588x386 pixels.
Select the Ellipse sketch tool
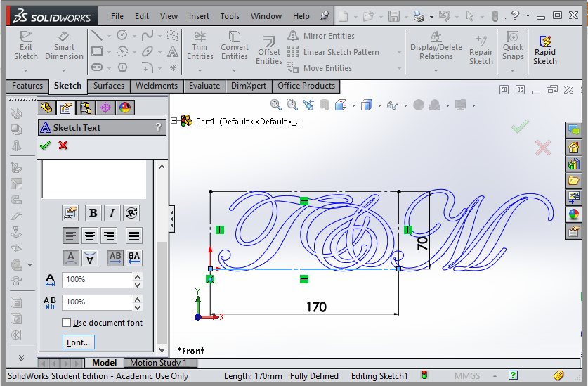(x=148, y=51)
